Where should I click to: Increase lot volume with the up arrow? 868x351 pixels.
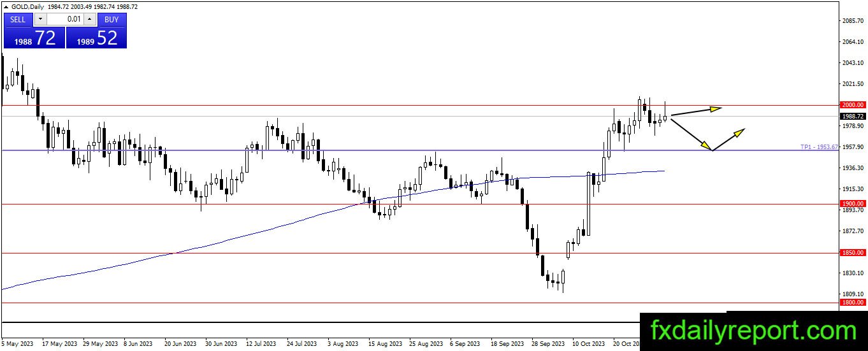(90, 19)
